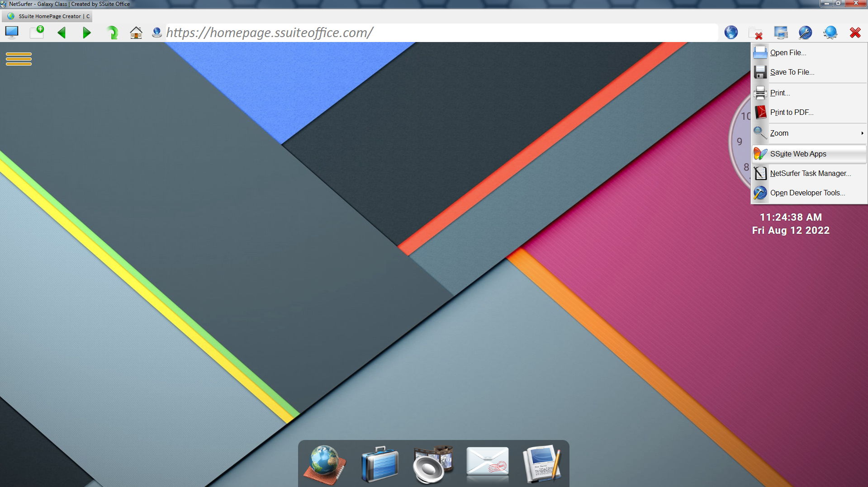Choose Print to PDF from the menu
Image resolution: width=868 pixels, height=487 pixels.
click(x=791, y=112)
